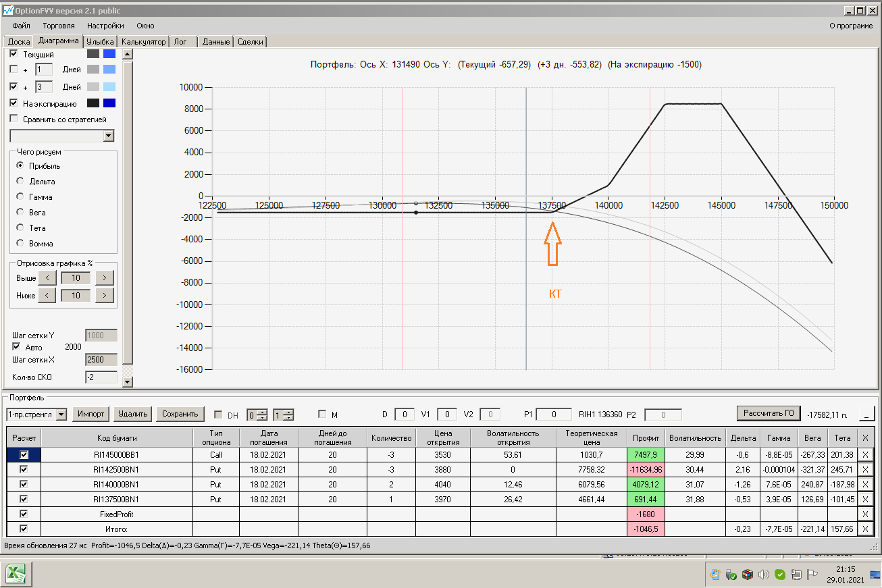Show desktop via the monitor icon
Image resolution: width=882 pixels, height=588 pixels.
875,574
